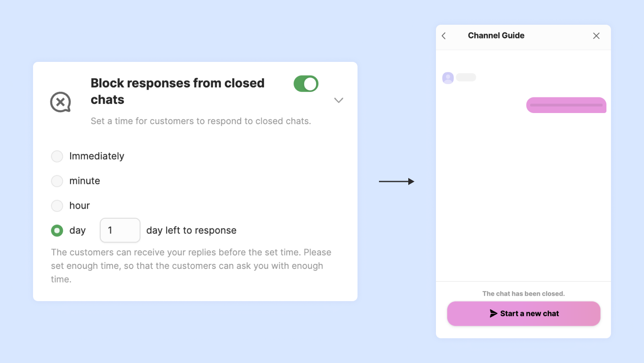Select the hour radio option
Image resolution: width=644 pixels, height=363 pixels.
(x=57, y=206)
